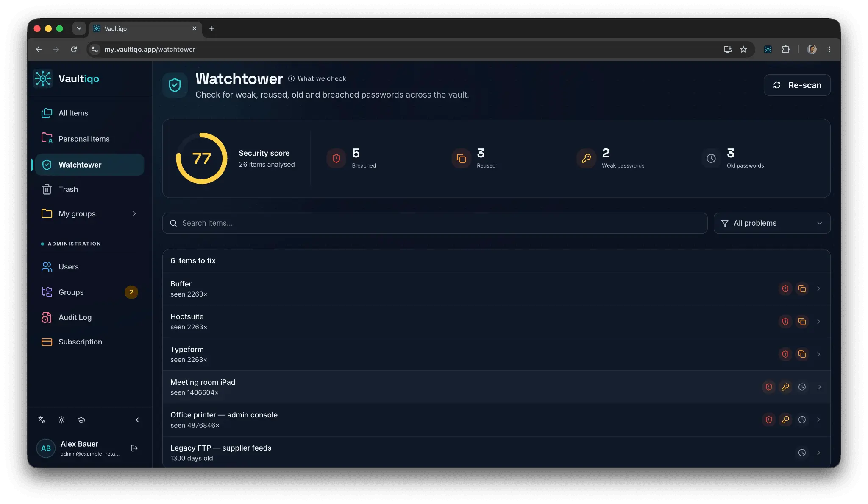Click the Old passwords clock icon
868x504 pixels.
[x=711, y=158]
